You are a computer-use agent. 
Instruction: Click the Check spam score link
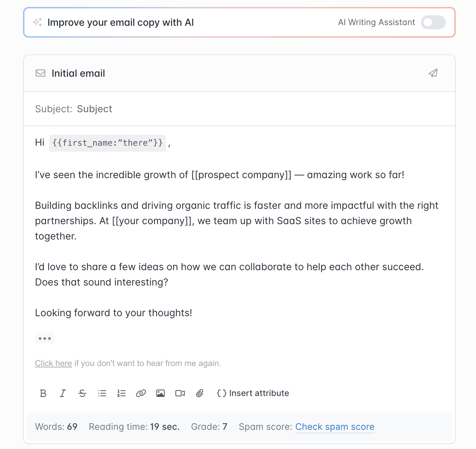[x=335, y=427]
